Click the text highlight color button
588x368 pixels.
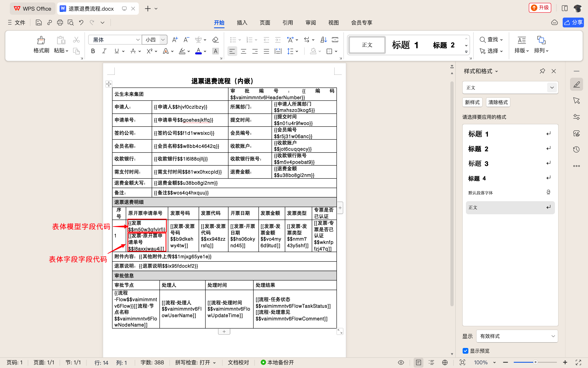(x=182, y=51)
